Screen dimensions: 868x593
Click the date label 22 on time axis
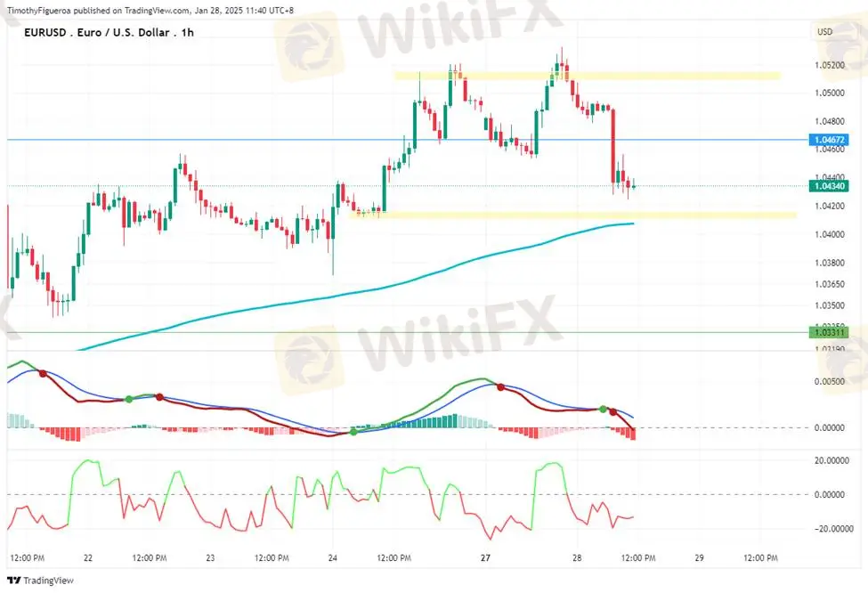coord(88,558)
